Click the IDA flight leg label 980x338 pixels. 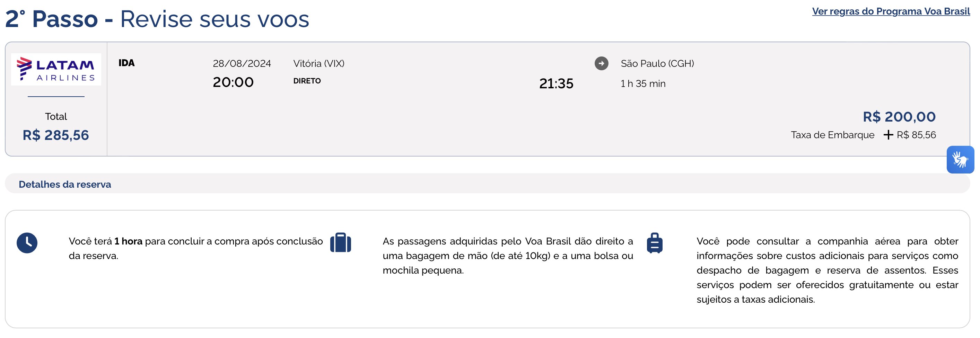[x=126, y=63]
